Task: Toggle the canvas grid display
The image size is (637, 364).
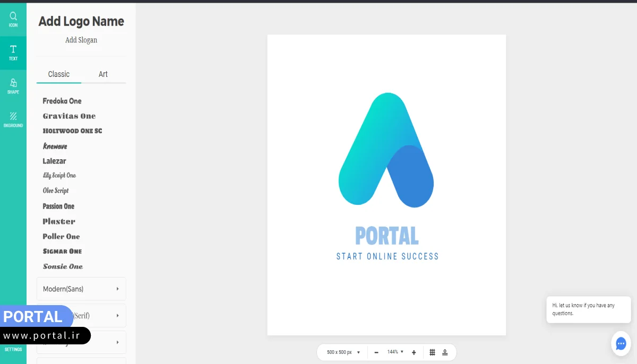Action: pos(432,352)
